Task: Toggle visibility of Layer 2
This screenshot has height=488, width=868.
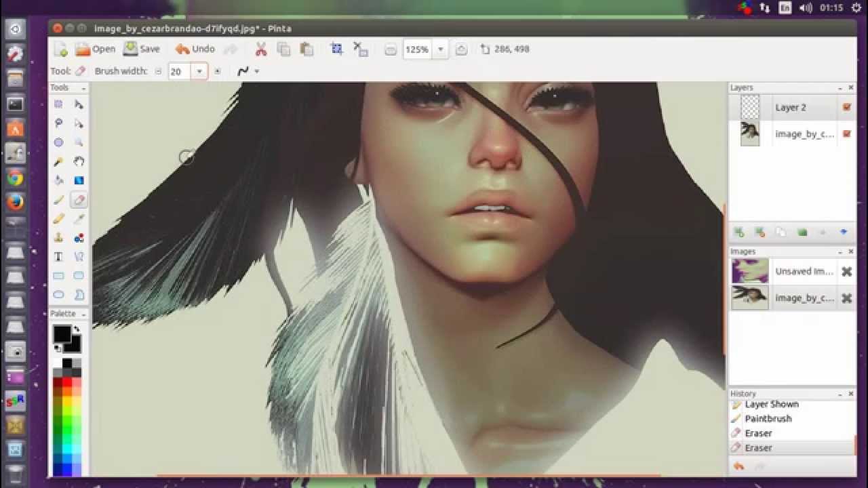Action: [846, 106]
